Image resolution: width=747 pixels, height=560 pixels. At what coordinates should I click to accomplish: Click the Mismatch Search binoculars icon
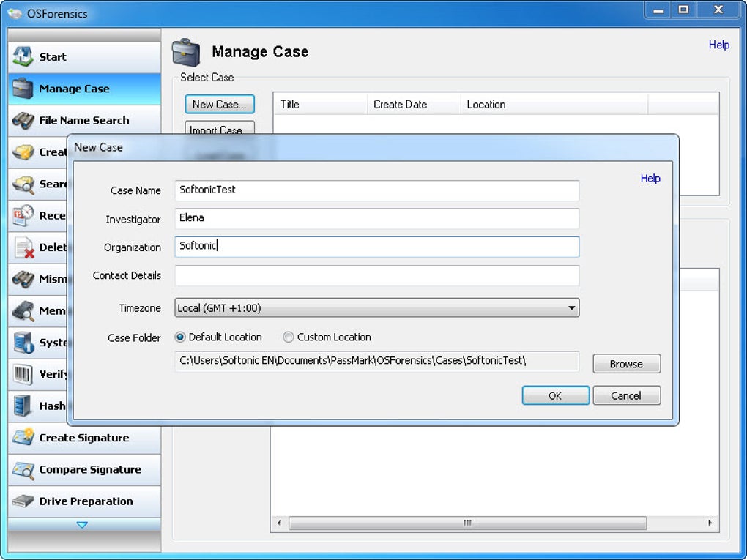pyautogui.click(x=23, y=279)
